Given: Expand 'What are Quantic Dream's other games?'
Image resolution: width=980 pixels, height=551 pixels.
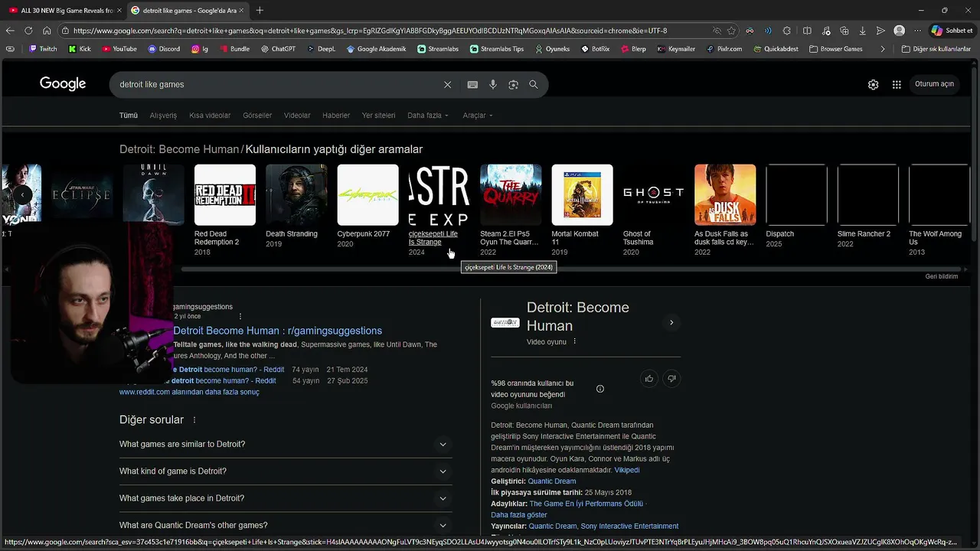Looking at the screenshot, I should pos(286,525).
